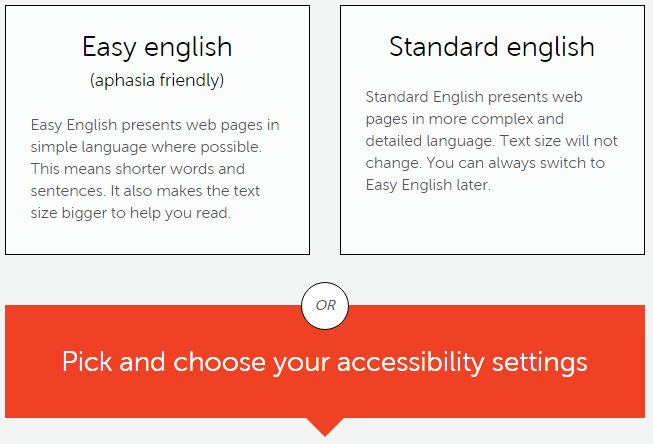Click 'sentences. It also makes the text' line

pos(145,191)
